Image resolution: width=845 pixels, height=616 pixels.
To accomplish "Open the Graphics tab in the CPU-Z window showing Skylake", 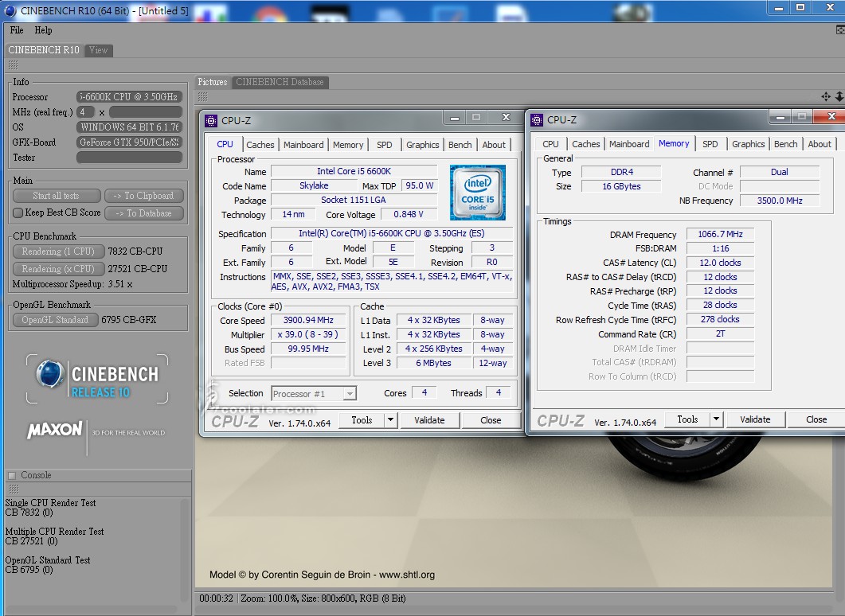I will tap(422, 144).
